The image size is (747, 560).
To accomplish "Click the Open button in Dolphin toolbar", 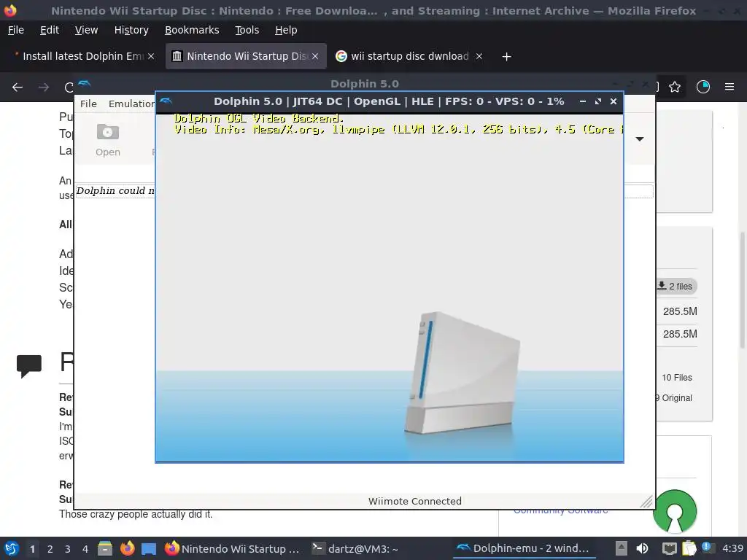I will click(108, 140).
